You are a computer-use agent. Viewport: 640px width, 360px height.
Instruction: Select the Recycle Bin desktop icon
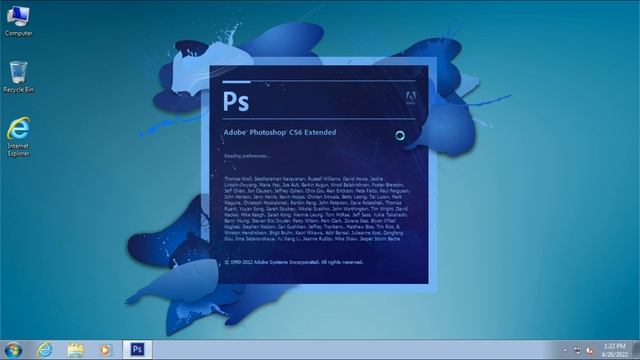coord(18,77)
